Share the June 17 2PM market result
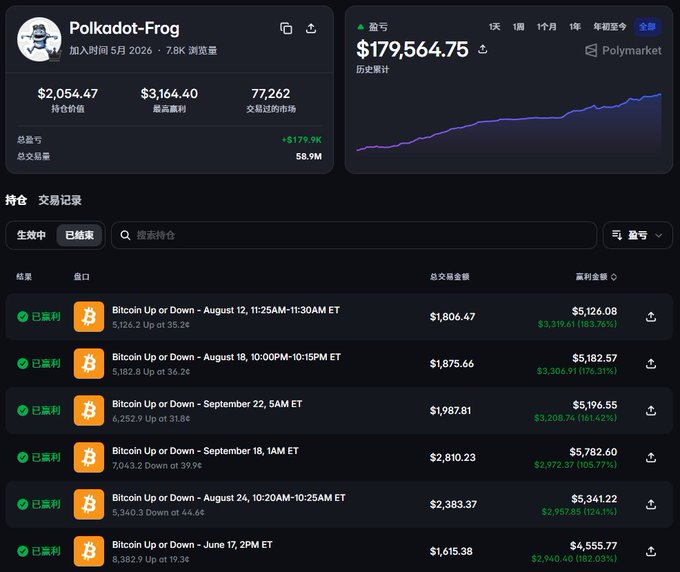Screen dimensions: 680x572 [651, 551]
